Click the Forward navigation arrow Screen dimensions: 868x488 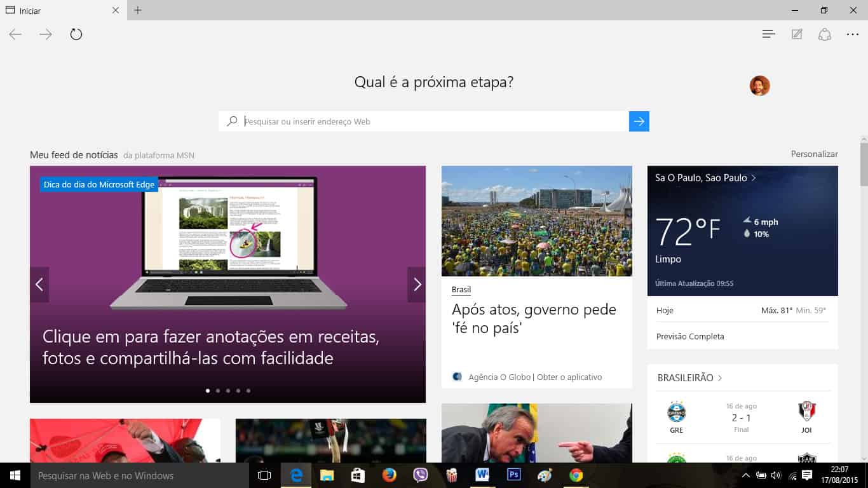click(46, 34)
